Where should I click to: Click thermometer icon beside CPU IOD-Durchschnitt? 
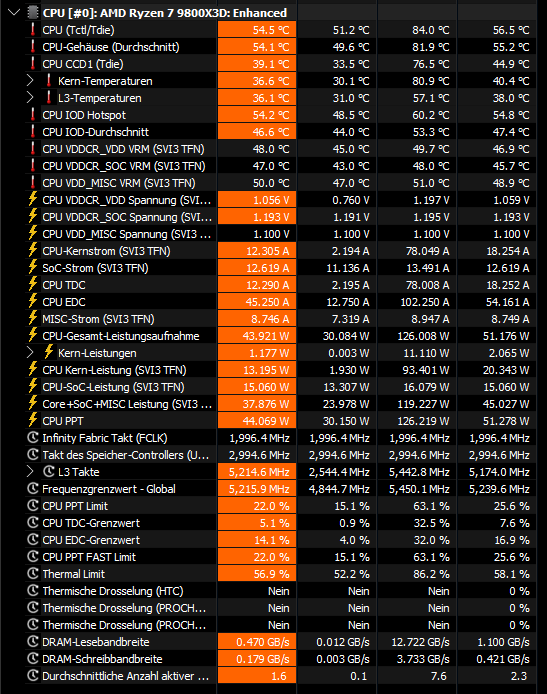(33, 131)
